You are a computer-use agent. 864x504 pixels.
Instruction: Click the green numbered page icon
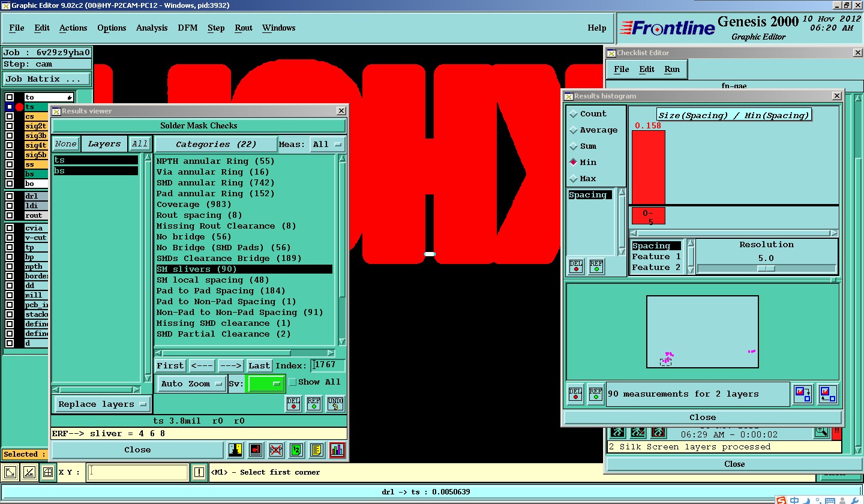point(296,449)
